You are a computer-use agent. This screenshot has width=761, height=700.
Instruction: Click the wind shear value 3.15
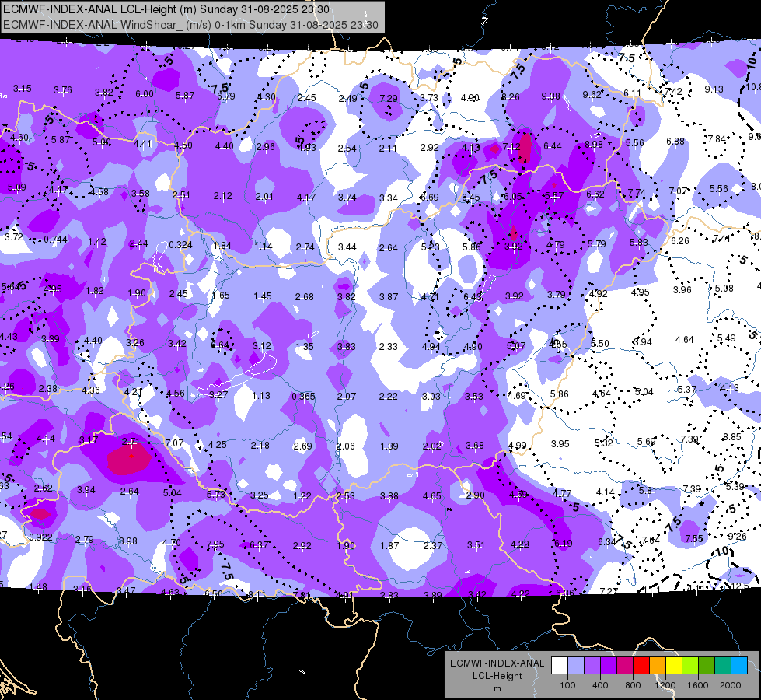click(23, 89)
